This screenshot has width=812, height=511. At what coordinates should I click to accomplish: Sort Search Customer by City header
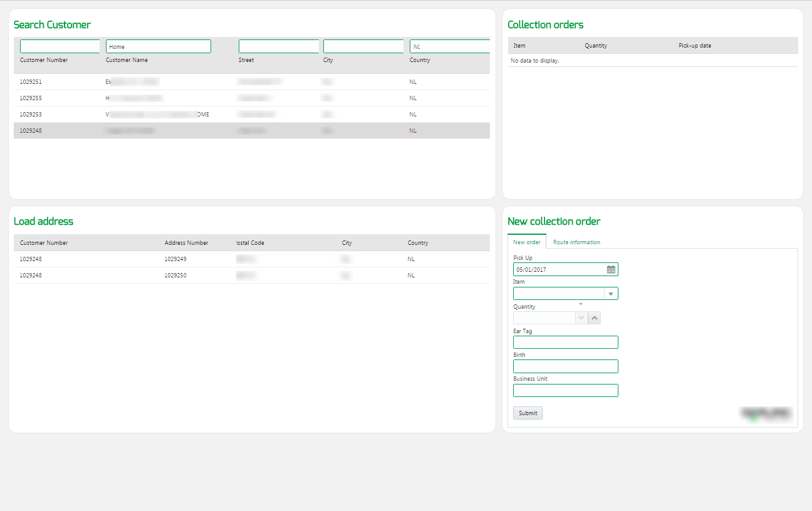pos(328,60)
